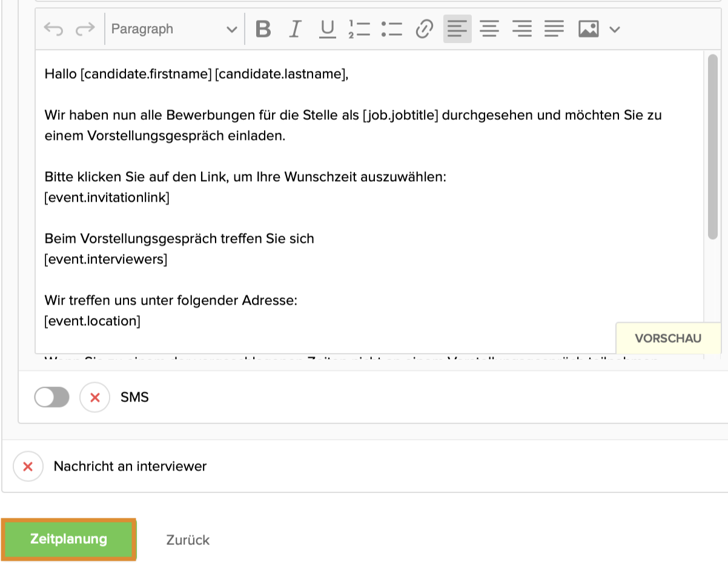Insert an image into the editor
This screenshot has height=568, width=728.
[x=588, y=29]
